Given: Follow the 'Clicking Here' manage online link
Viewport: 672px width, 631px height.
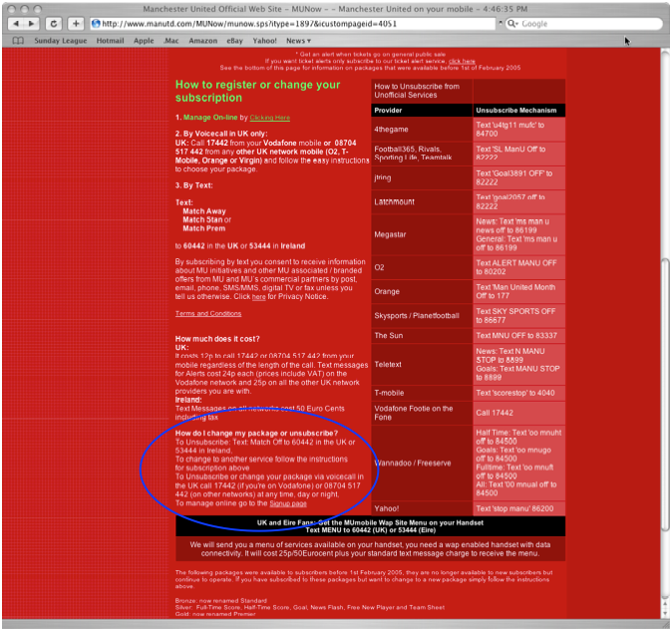Looking at the screenshot, I should [x=269, y=118].
